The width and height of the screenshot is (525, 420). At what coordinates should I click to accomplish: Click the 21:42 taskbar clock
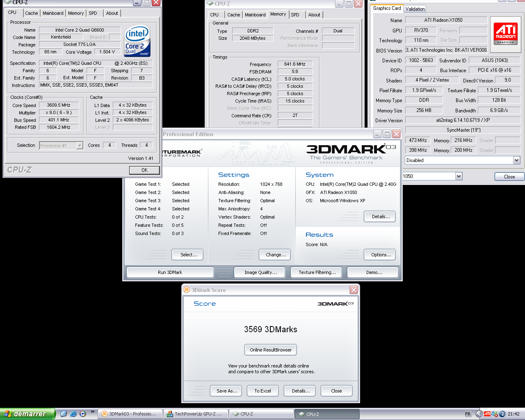[514, 414]
